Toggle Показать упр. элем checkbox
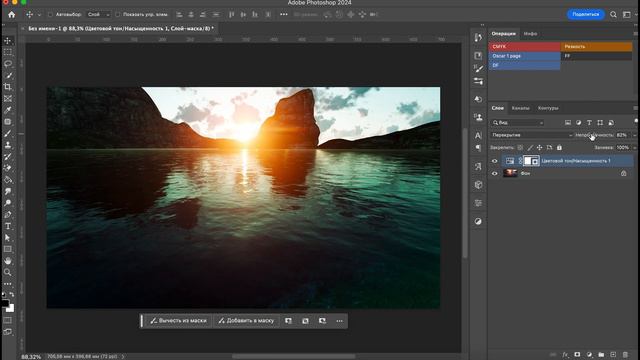The image size is (640, 360). [x=118, y=14]
